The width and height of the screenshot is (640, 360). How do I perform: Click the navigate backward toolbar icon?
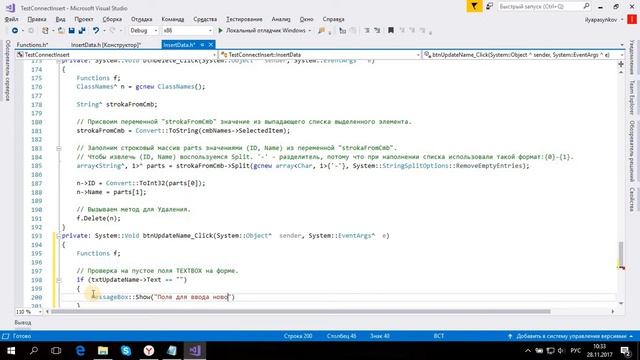click(x=15, y=31)
